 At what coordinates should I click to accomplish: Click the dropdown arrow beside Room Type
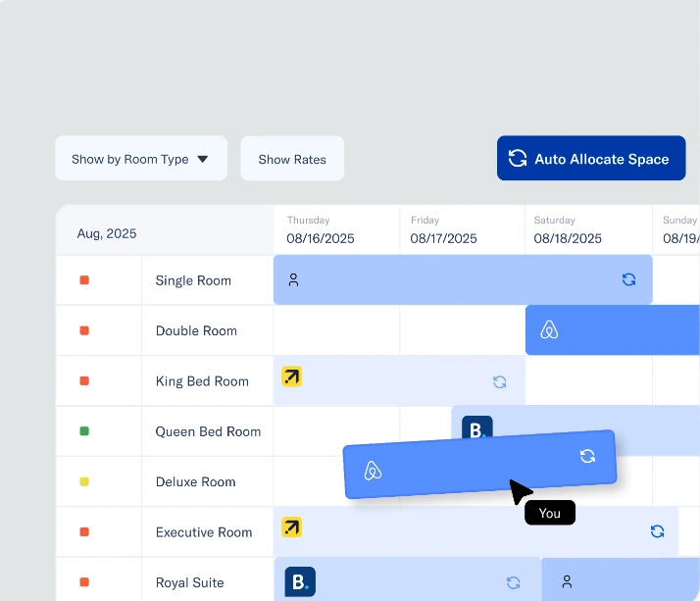point(203,159)
